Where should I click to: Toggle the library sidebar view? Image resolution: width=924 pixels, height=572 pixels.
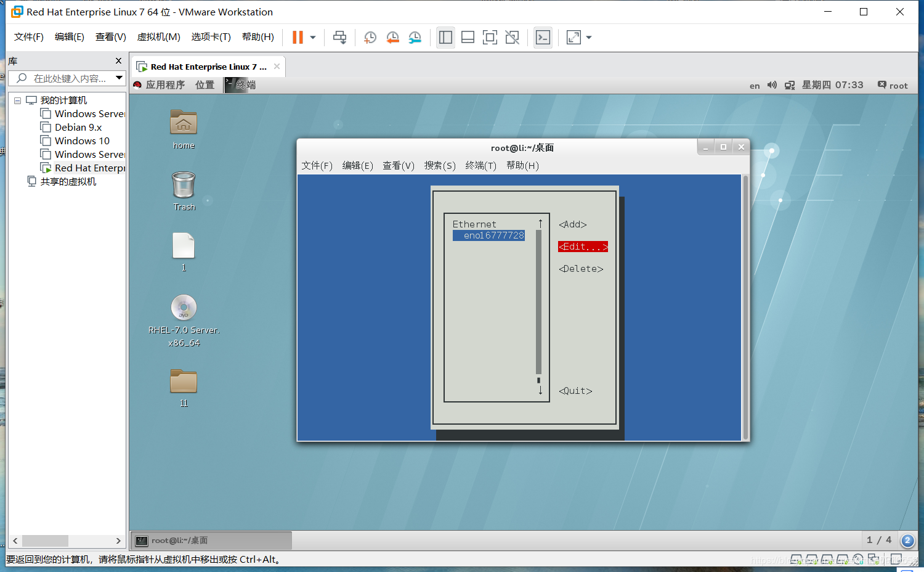click(445, 38)
